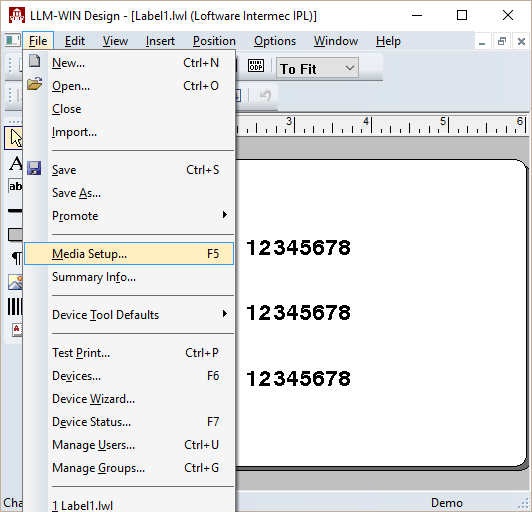Click the paragraph tool icon
This screenshot has height=512, width=532.
click(x=16, y=258)
